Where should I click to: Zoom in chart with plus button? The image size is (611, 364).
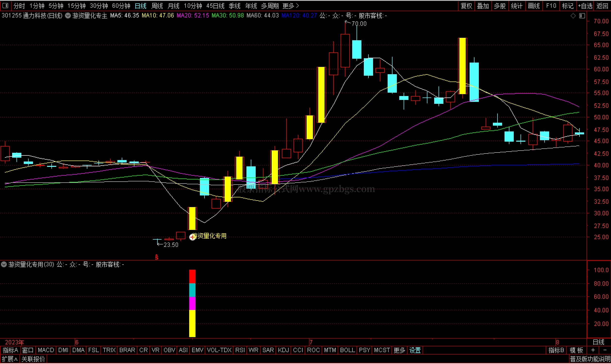[593, 350]
